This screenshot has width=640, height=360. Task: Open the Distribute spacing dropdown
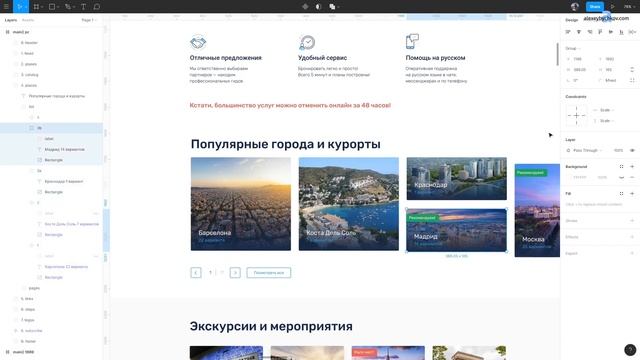[632, 32]
